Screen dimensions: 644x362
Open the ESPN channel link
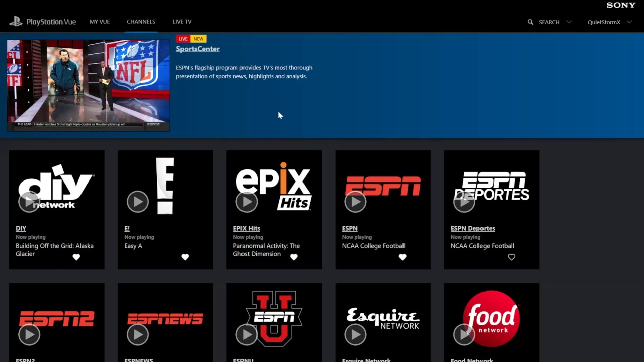coord(350,228)
